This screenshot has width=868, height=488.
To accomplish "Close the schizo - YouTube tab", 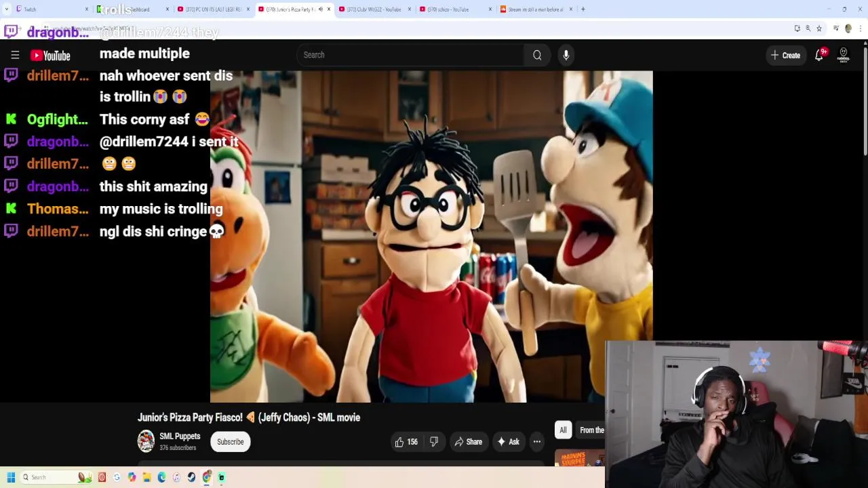I will coord(490,9).
